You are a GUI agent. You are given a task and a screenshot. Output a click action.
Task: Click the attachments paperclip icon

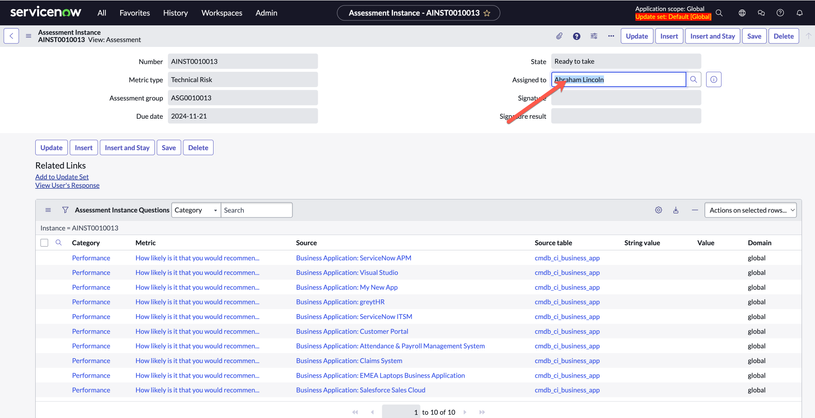pos(560,36)
